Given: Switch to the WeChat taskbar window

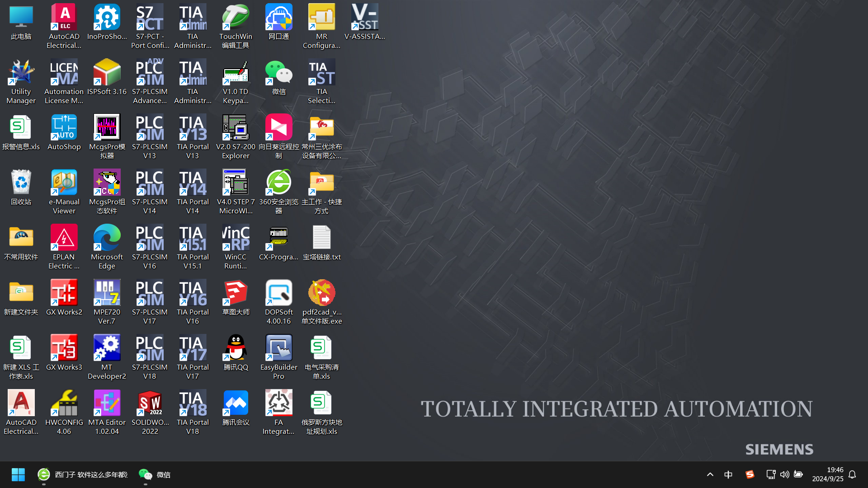Looking at the screenshot, I should click(x=155, y=474).
